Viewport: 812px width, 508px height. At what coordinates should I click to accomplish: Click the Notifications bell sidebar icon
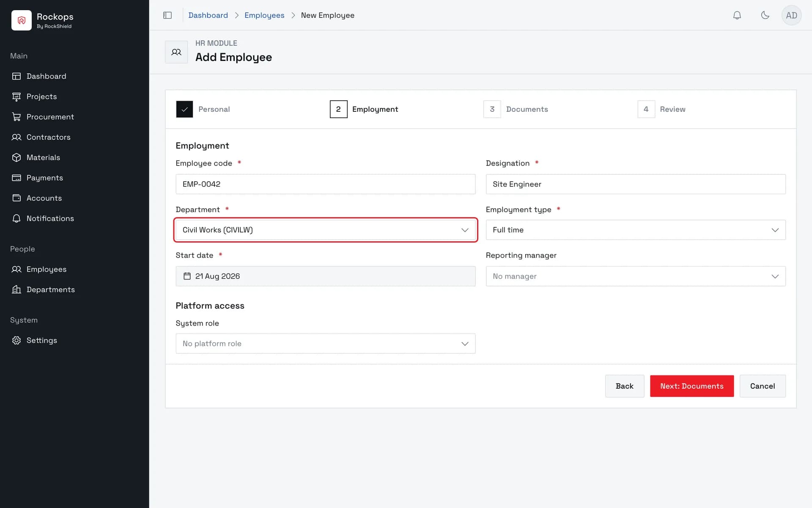tap(16, 218)
